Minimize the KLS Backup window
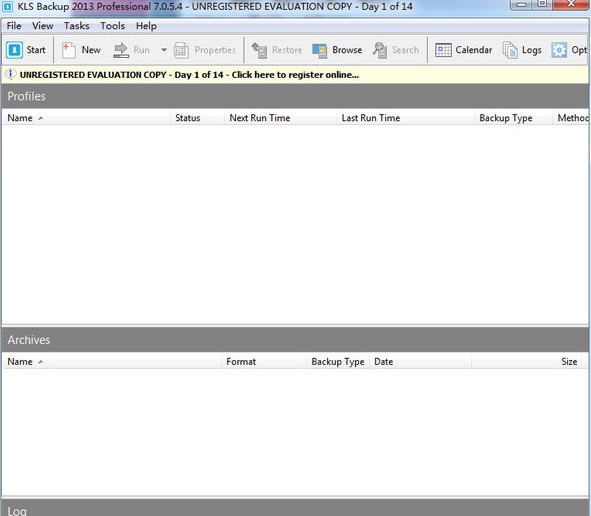Viewport: 591px width, 516px height. (x=521, y=4)
